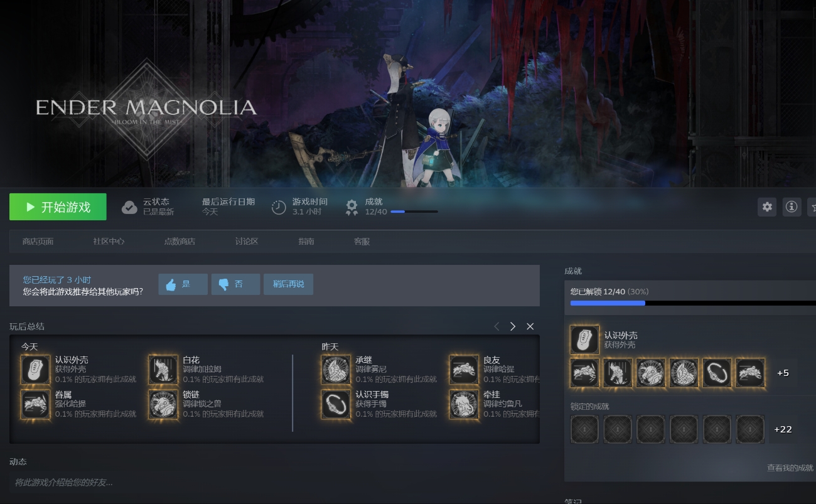Click the 白花 achievement icon under 今天

click(x=163, y=370)
